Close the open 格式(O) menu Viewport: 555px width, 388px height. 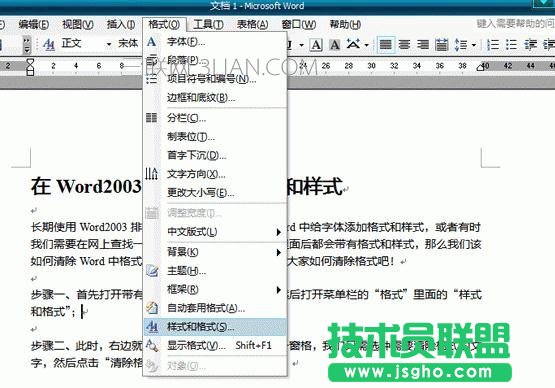tap(164, 24)
